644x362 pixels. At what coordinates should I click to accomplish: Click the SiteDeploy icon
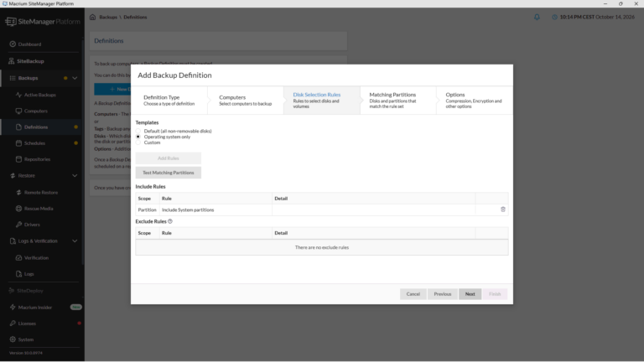tap(12, 291)
